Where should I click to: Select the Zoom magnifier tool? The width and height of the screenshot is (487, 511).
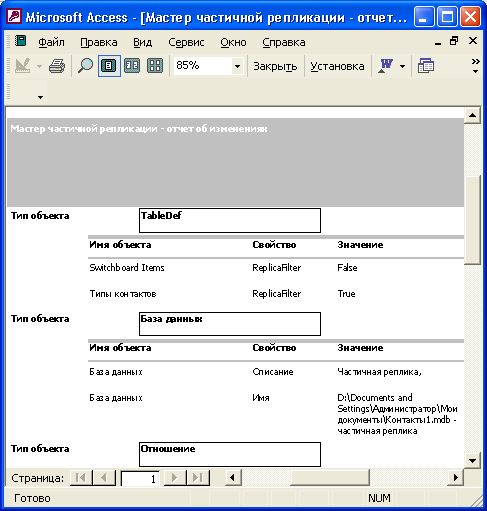pyautogui.click(x=85, y=66)
